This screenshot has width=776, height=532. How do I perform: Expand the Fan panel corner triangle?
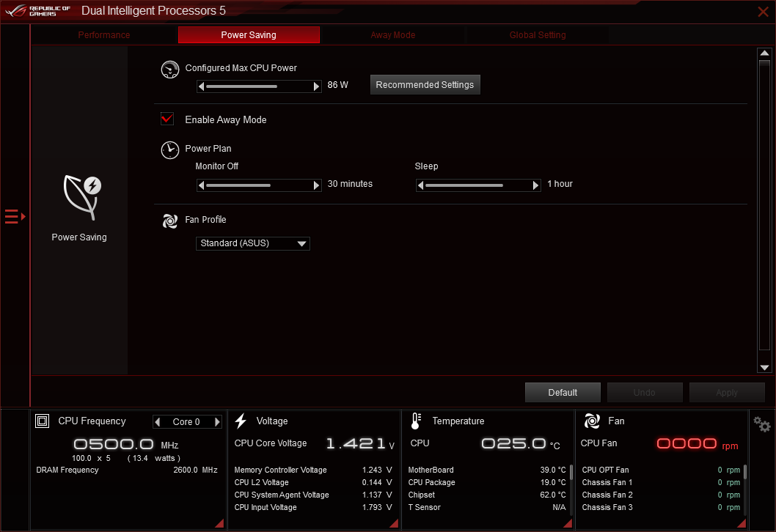[742, 524]
